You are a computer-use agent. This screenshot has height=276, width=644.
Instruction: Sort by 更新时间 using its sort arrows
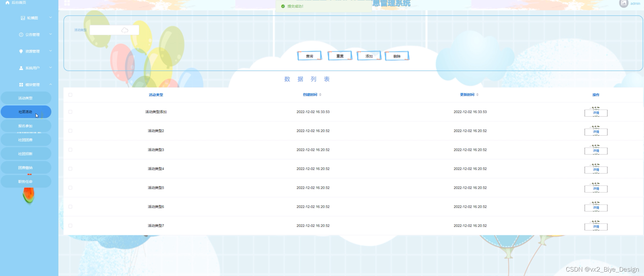[477, 95]
